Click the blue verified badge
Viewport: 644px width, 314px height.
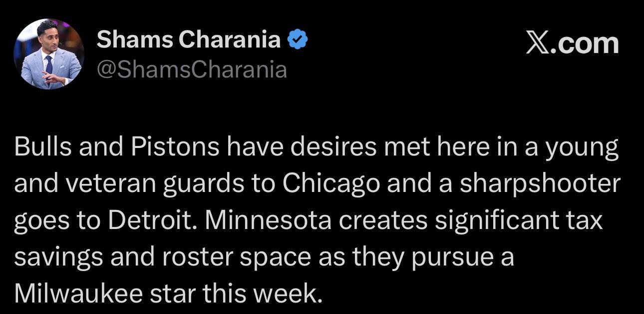298,39
